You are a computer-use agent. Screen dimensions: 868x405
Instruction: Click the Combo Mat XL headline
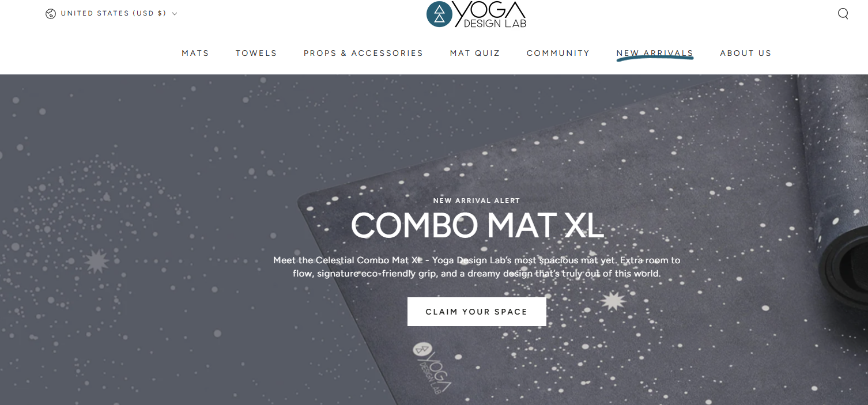point(477,226)
